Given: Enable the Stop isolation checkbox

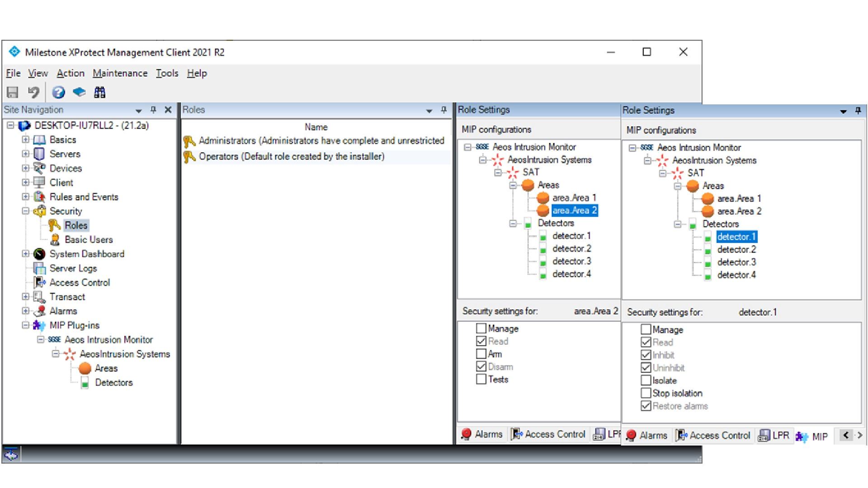Looking at the screenshot, I should 646,393.
